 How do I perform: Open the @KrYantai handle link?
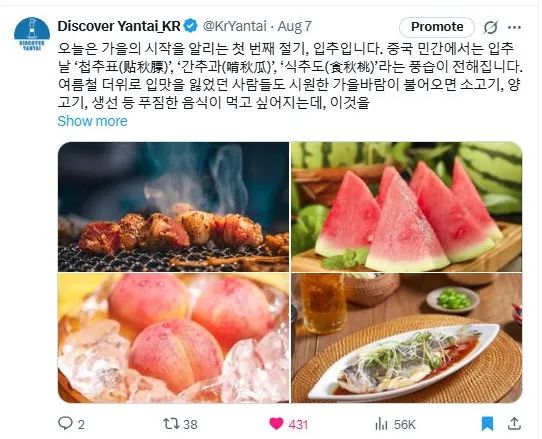235,26
